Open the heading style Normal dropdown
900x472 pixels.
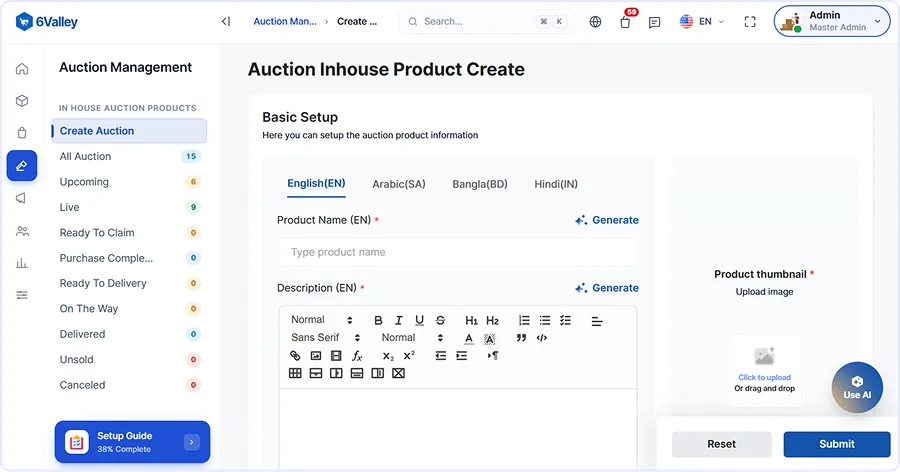pyautogui.click(x=321, y=320)
